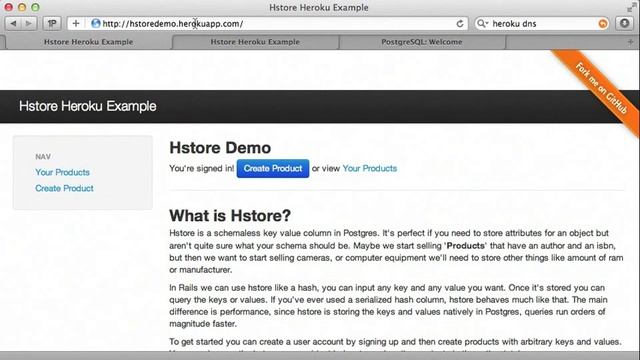The width and height of the screenshot is (640, 360).
Task: Enter full screen with the window arrows icon
Action: pos(631,7)
